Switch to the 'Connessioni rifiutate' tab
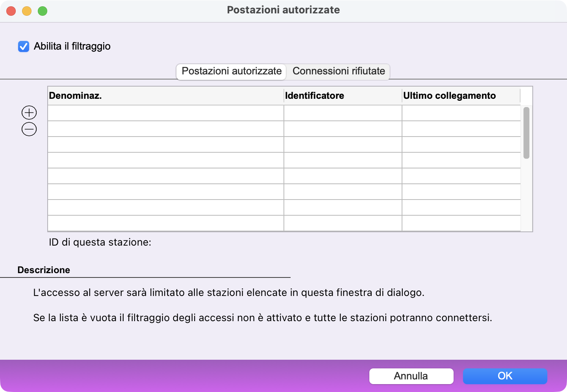Screen dimensions: 567x392 [x=339, y=71]
